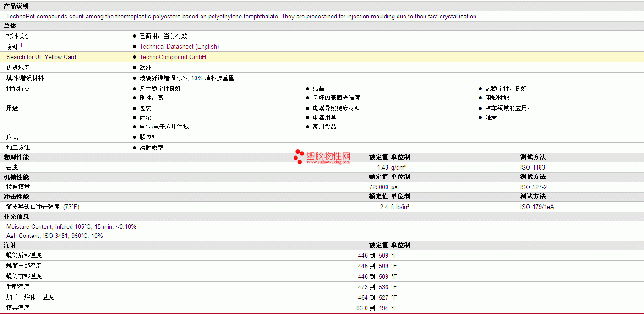Select the 产品说明 section header
This screenshot has height=314, width=644.
(x=16, y=6)
